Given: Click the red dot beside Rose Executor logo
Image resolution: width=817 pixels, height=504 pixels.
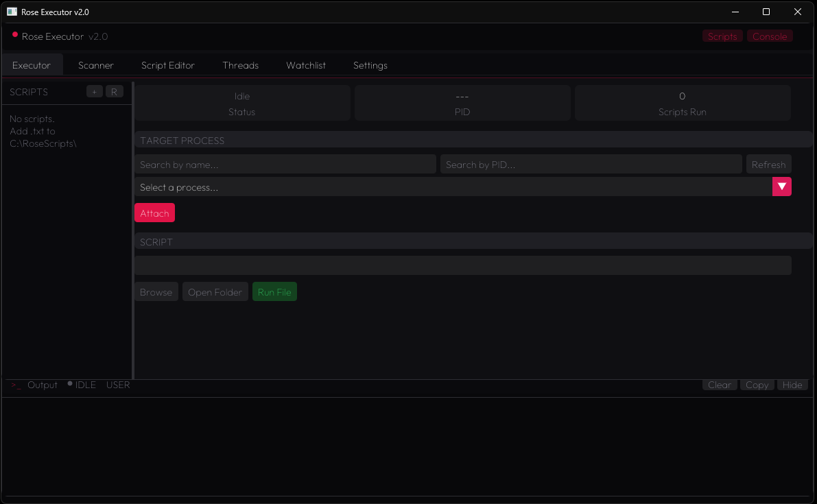Looking at the screenshot, I should [15, 35].
